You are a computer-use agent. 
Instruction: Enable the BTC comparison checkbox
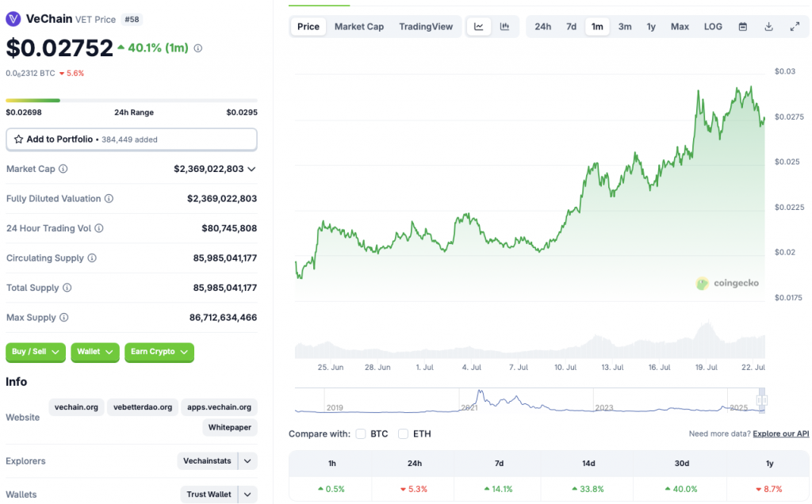pyautogui.click(x=362, y=433)
